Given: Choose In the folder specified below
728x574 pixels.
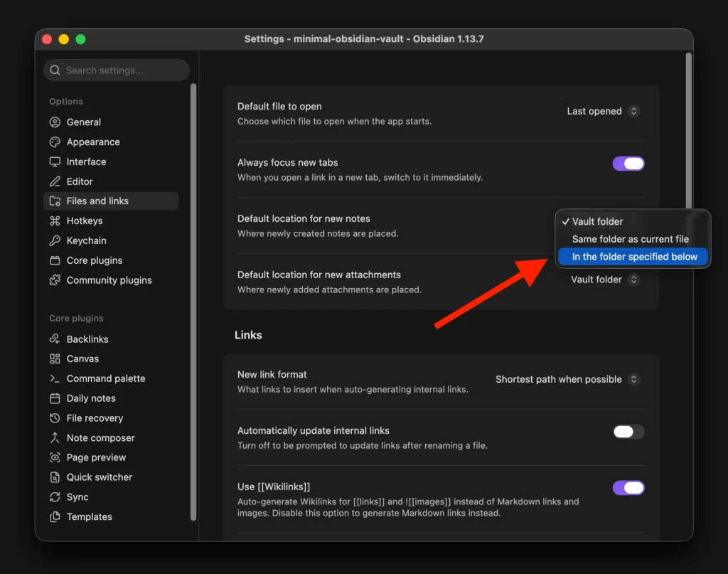Looking at the screenshot, I should click(633, 257).
